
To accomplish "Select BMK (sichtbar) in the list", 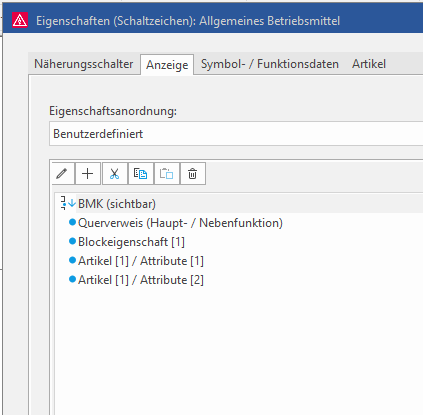I will click(117, 204).
